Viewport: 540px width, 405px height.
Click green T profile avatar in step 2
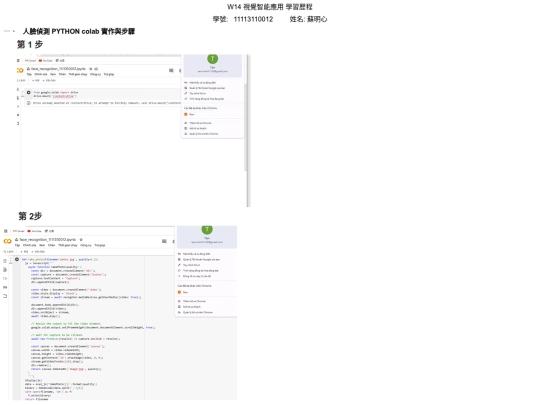[207, 229]
